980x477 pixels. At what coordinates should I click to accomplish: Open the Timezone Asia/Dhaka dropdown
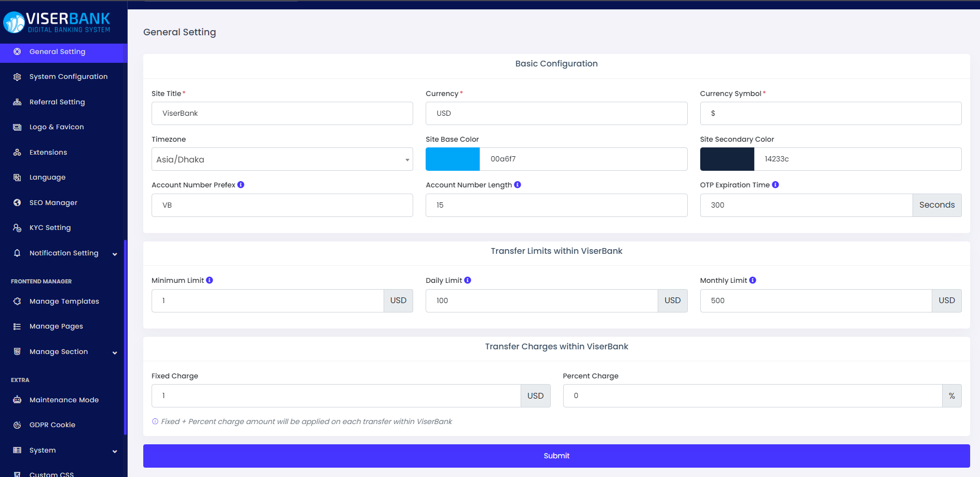tap(282, 159)
